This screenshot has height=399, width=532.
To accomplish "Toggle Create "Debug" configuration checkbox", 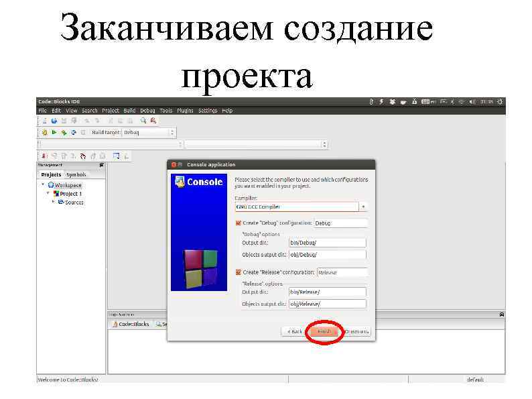I will (238, 223).
